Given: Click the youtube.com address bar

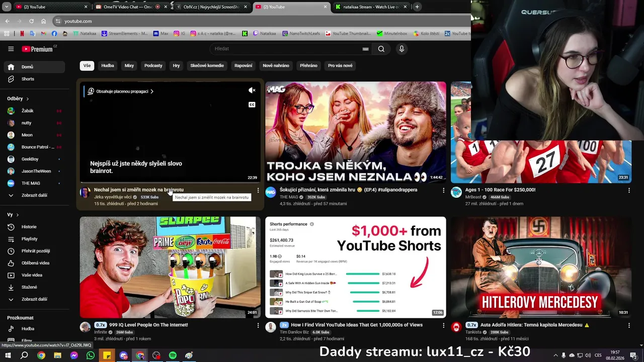Looking at the screenshot, I should coord(262,21).
